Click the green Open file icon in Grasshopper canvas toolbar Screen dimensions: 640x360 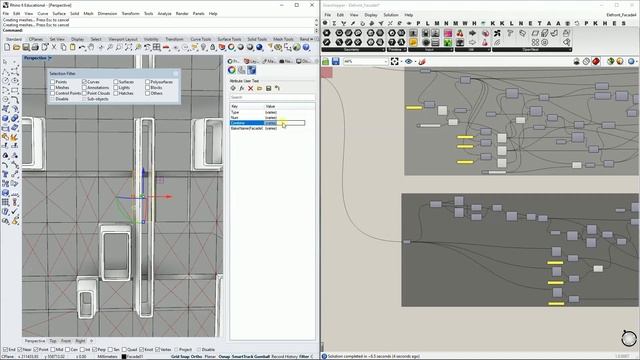(x=326, y=62)
